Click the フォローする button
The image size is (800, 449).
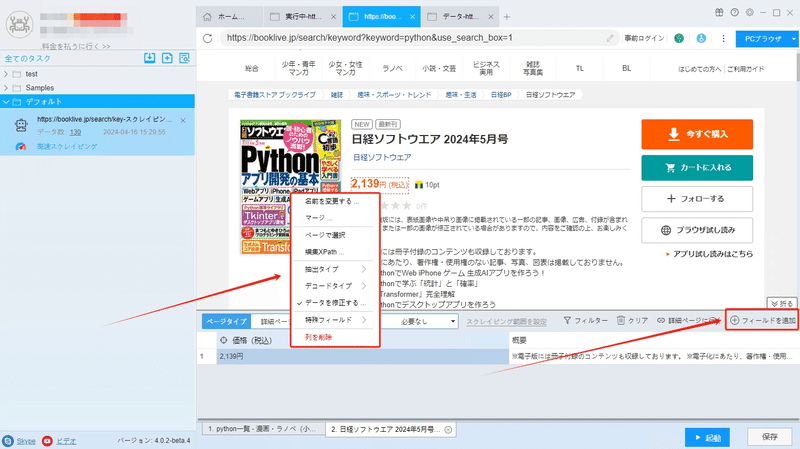click(x=697, y=198)
